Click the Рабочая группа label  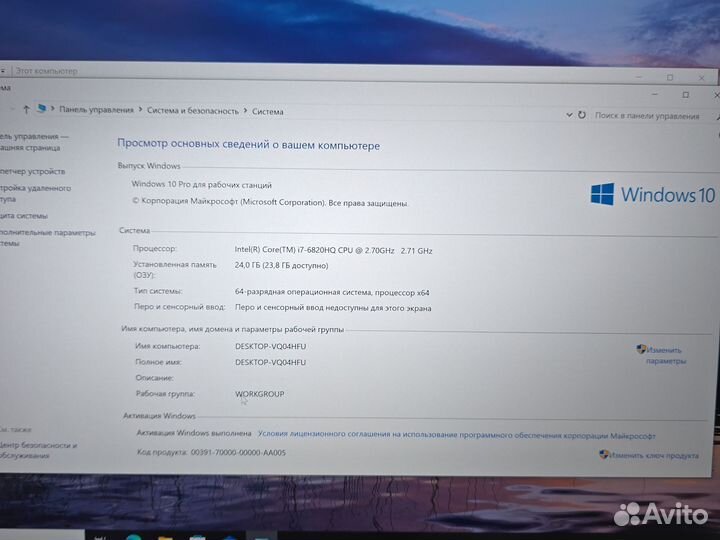165,394
